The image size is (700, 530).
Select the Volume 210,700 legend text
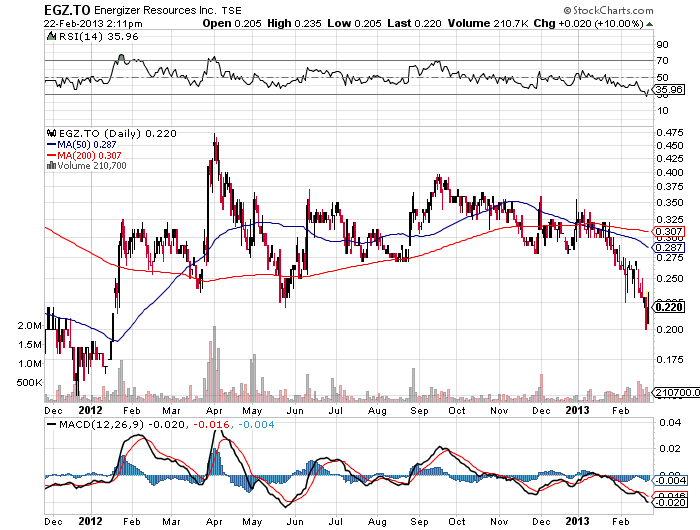coord(92,166)
